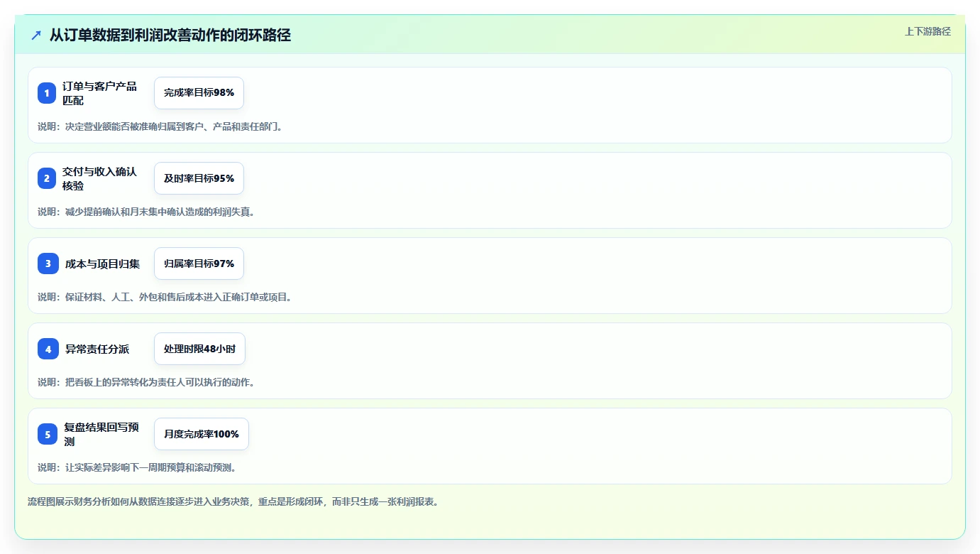
Task: Click the 及时率目标95% chip
Action: pos(199,178)
